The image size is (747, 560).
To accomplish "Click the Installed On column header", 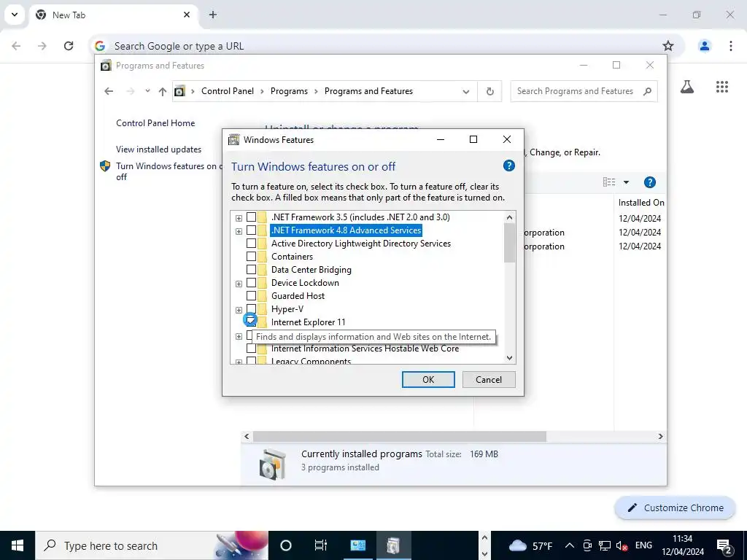I will pos(640,203).
